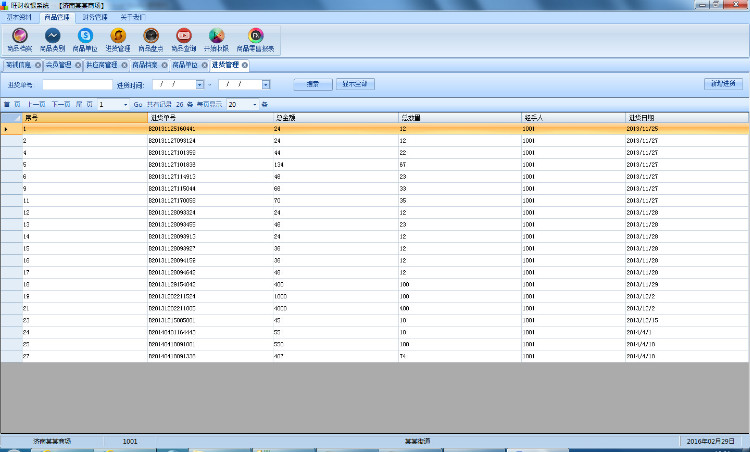The width and height of the screenshot is (750, 452).
Task: Switch to the 商品档案 document tab
Action: click(x=145, y=65)
